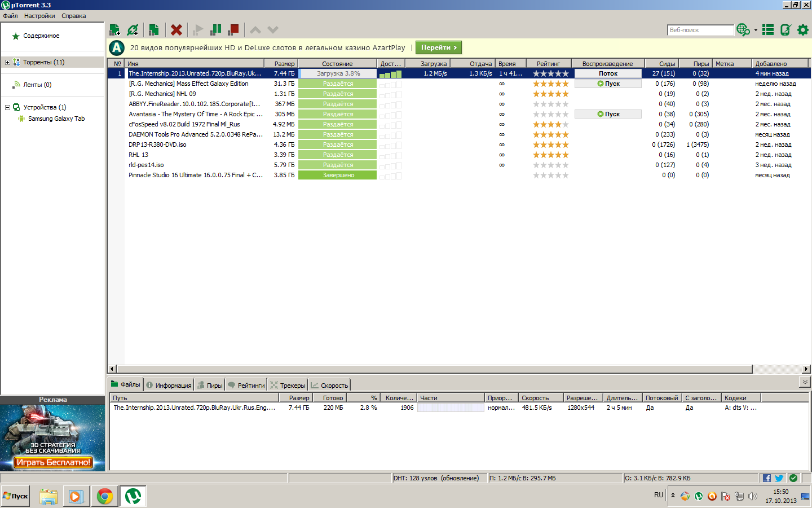Click the Add Torrent toolbar icon

point(114,29)
